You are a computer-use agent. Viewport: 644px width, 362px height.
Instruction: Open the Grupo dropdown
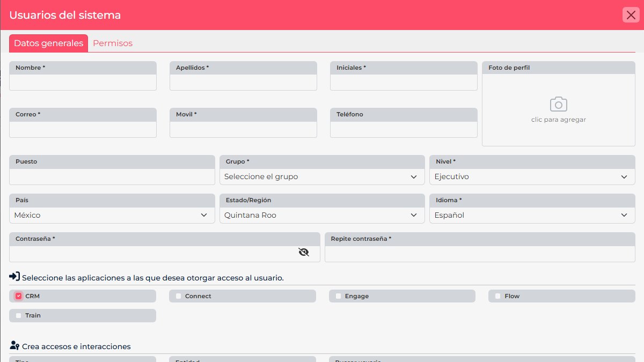322,176
